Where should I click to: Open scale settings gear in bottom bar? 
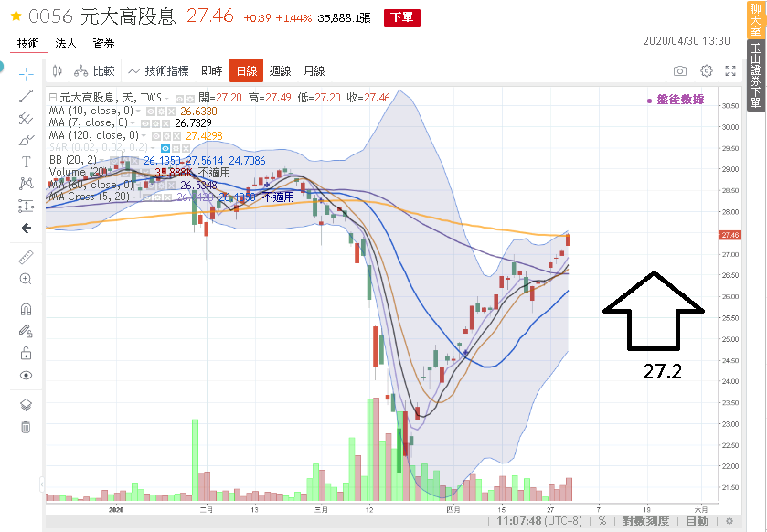click(x=730, y=521)
